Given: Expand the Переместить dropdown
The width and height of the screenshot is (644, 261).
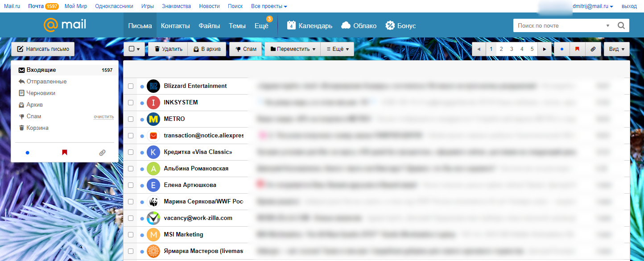Looking at the screenshot, I should (x=293, y=49).
